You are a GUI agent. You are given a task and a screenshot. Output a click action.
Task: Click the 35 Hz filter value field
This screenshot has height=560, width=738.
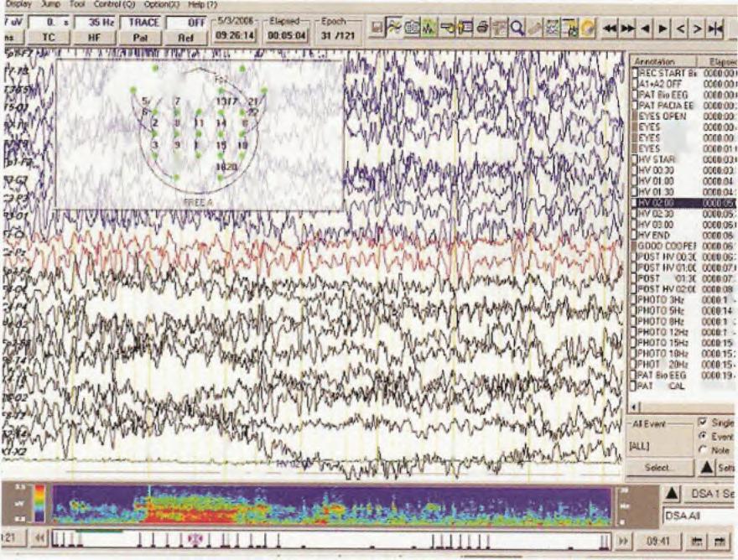click(94, 22)
